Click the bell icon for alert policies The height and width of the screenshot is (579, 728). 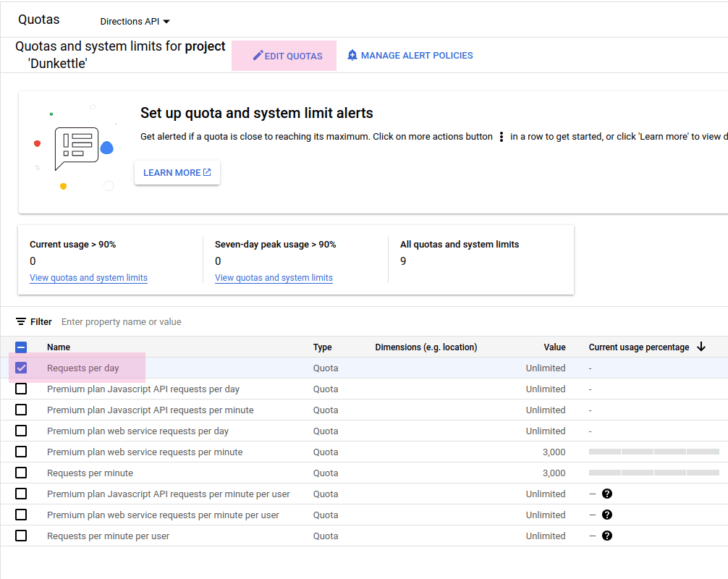[352, 56]
